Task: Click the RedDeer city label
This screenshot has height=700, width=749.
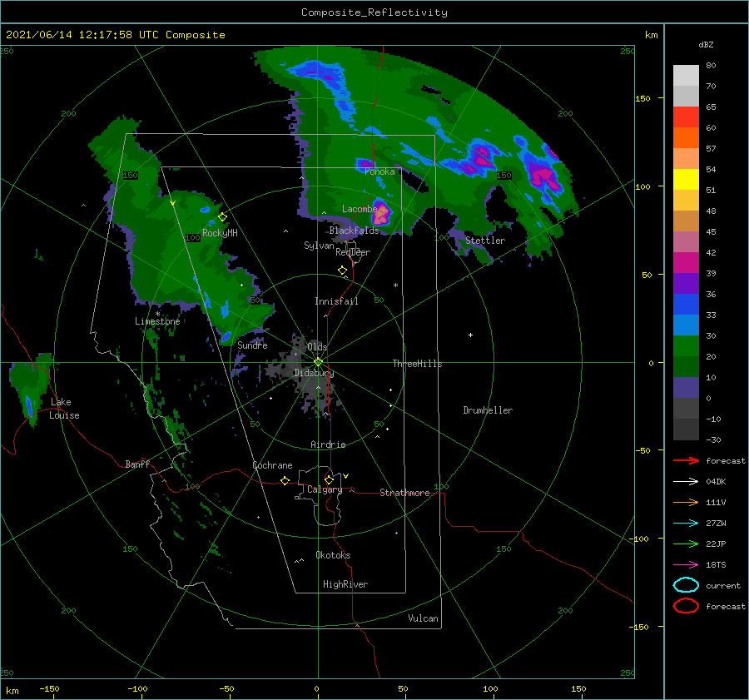Action: tap(353, 252)
